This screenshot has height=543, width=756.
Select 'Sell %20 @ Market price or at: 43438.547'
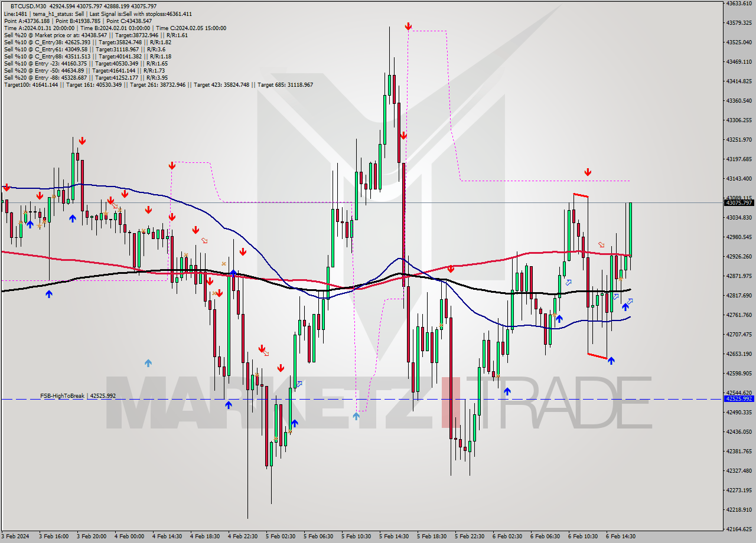(96, 35)
